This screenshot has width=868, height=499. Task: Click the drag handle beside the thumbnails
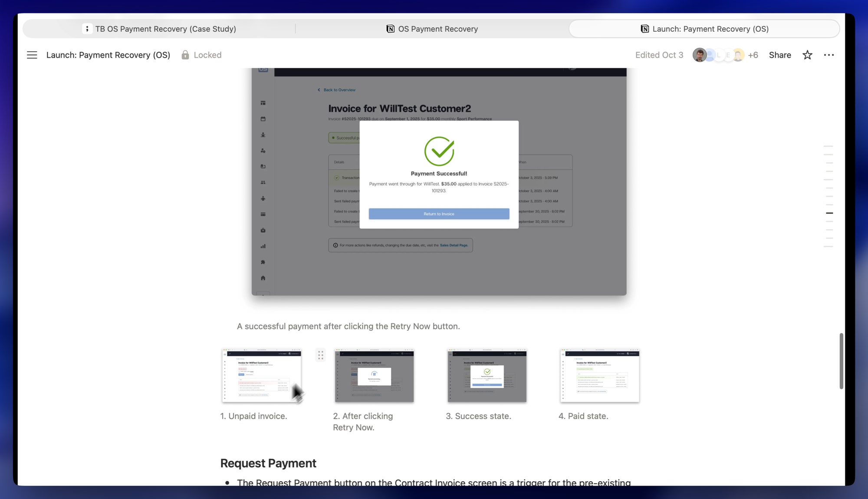320,355
